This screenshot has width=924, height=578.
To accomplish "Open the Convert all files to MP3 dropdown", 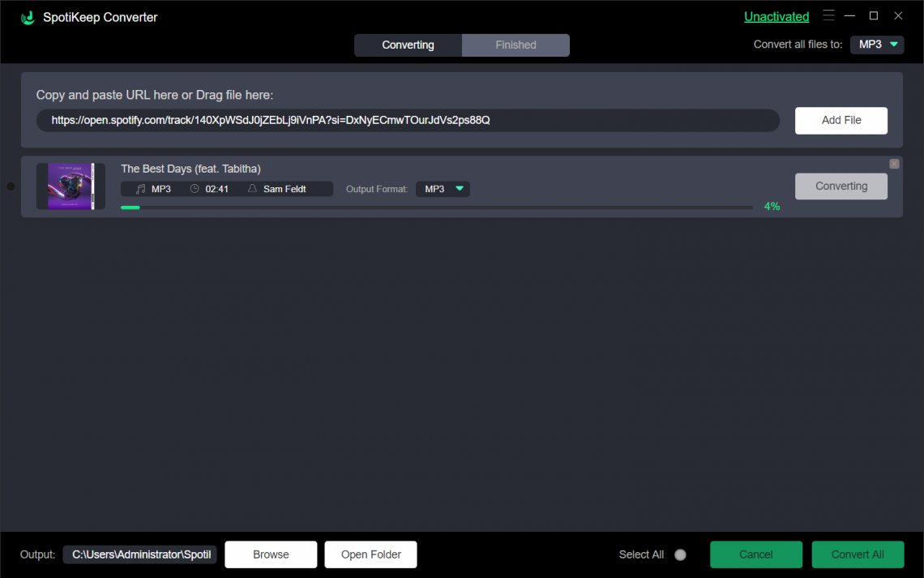I will pyautogui.click(x=877, y=45).
